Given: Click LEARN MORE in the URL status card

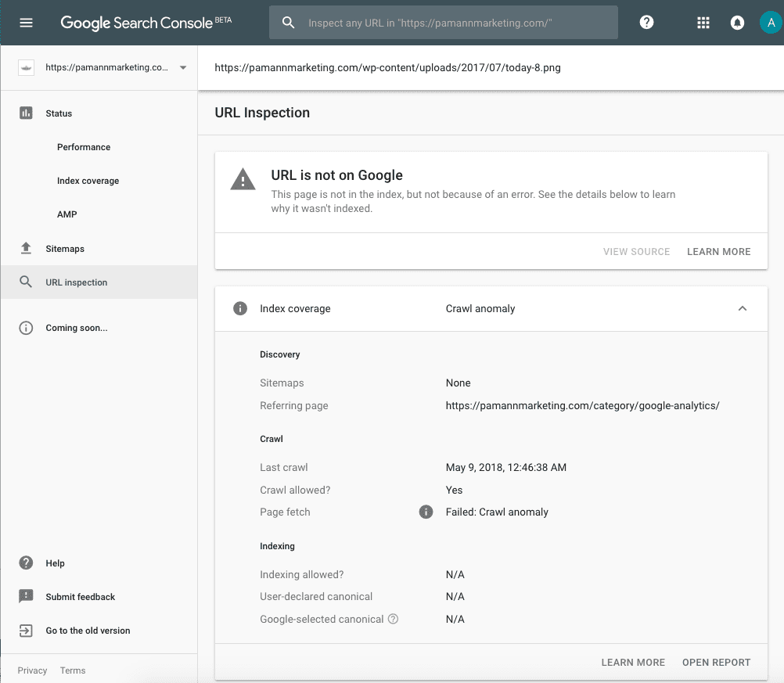Looking at the screenshot, I should pyautogui.click(x=718, y=251).
